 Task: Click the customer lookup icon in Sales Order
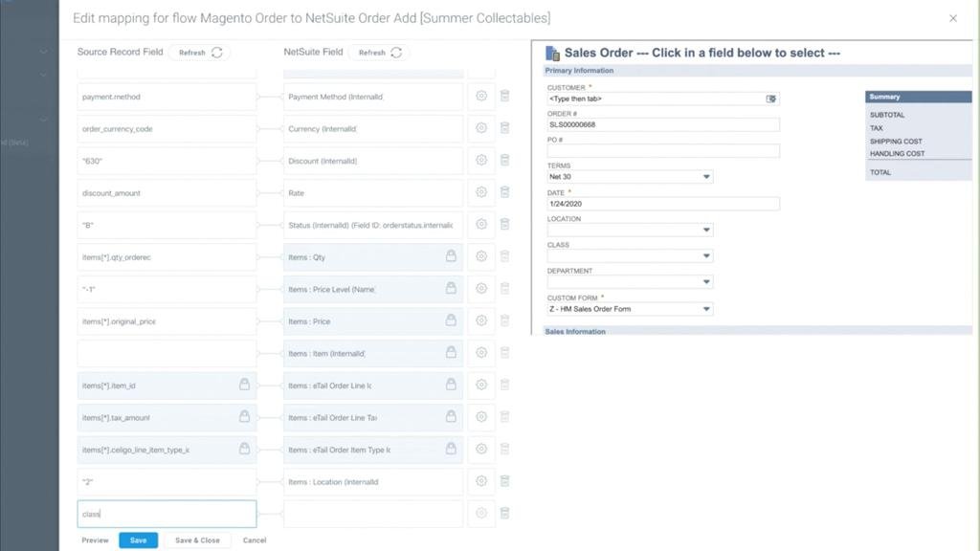pos(771,99)
